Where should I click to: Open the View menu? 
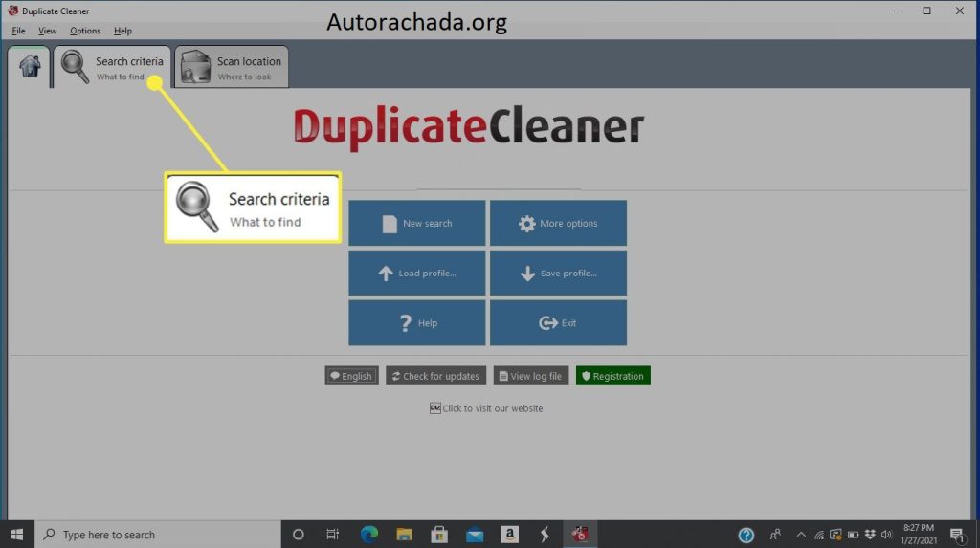(x=48, y=31)
